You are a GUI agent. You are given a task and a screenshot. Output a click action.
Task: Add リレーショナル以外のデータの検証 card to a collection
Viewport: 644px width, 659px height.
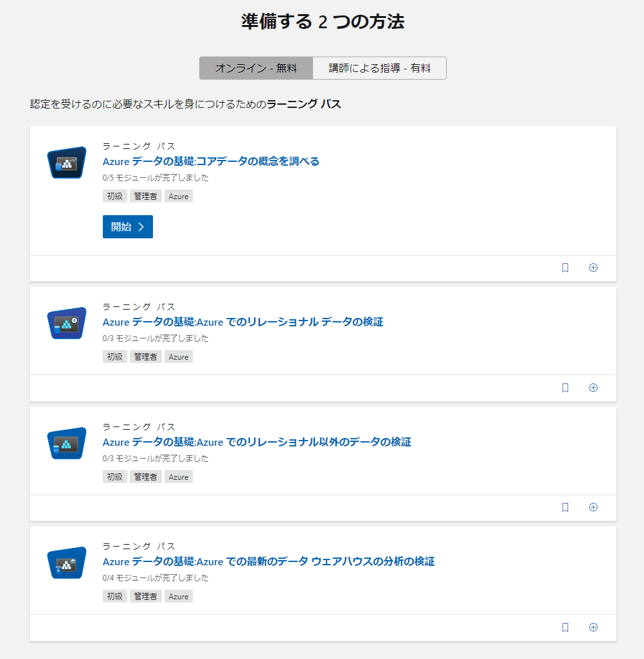pyautogui.click(x=593, y=507)
